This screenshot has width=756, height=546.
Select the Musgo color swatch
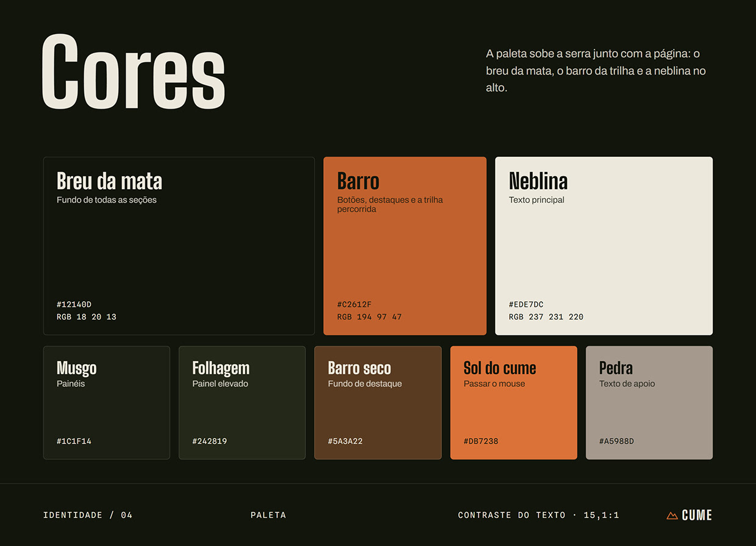(107, 403)
